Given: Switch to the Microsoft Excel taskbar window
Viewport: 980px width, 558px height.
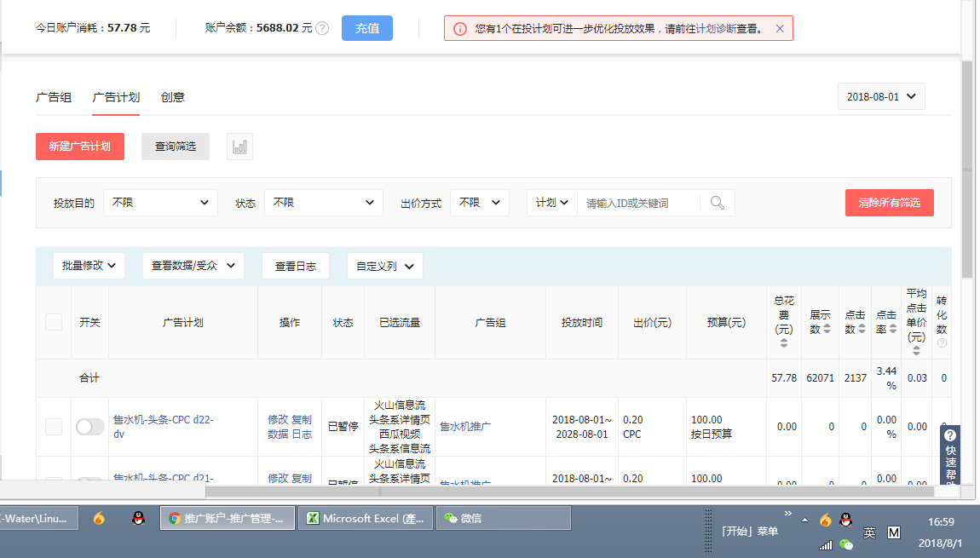Looking at the screenshot, I should tap(366, 518).
